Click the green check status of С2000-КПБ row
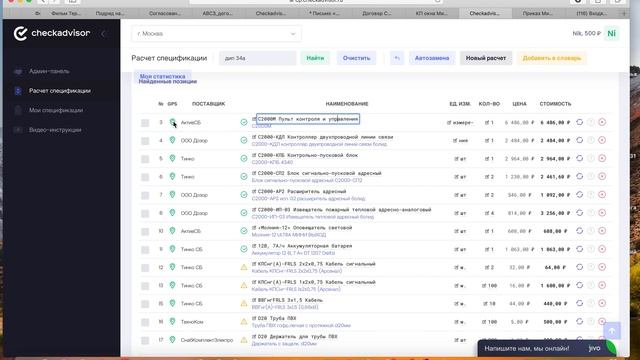Viewport: 640px width, 360px height. 244,158
